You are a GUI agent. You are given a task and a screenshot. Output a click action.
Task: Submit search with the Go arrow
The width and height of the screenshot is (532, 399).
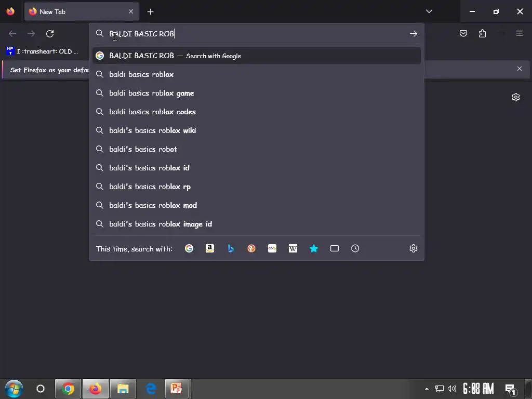pyautogui.click(x=413, y=34)
